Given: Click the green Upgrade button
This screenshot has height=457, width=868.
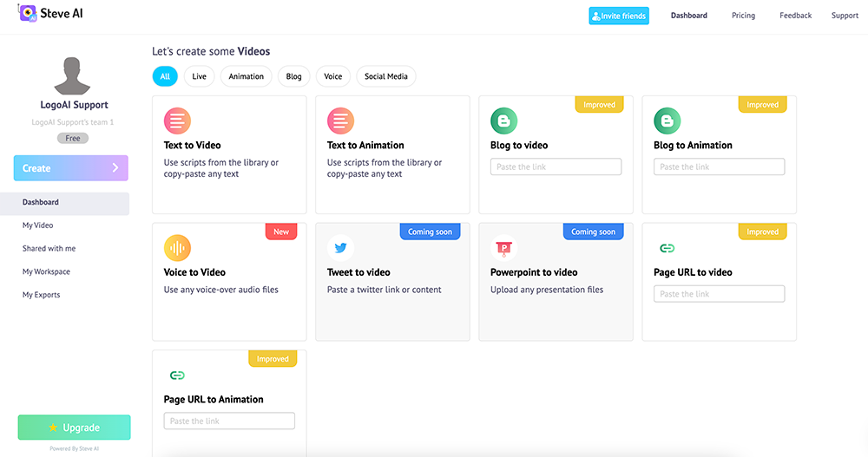Looking at the screenshot, I should [74, 428].
